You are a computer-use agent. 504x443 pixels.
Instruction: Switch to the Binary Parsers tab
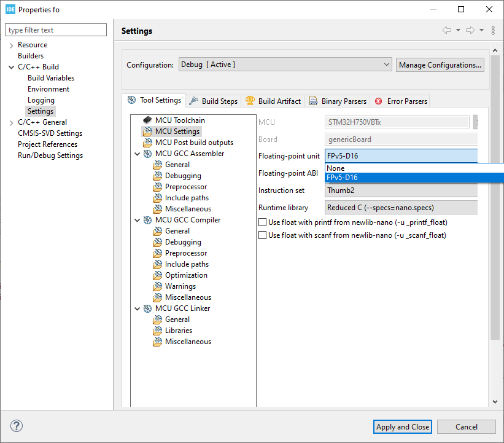pyautogui.click(x=338, y=101)
